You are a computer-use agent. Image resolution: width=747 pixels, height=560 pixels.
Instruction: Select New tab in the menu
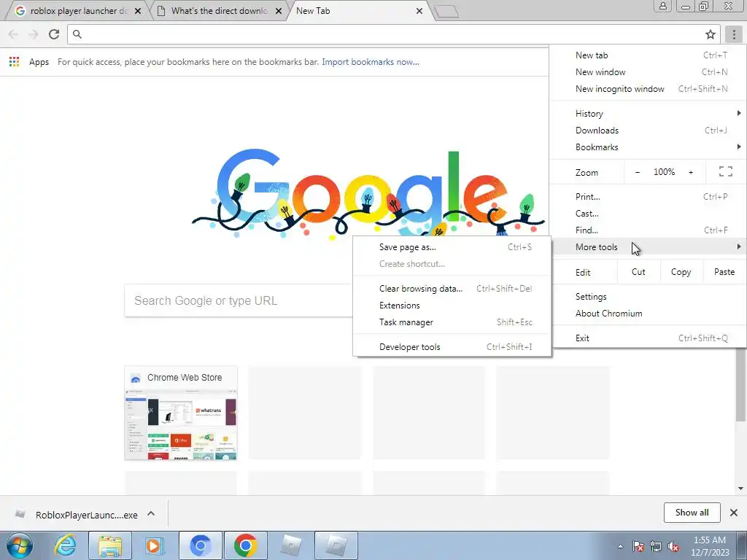click(x=648, y=55)
